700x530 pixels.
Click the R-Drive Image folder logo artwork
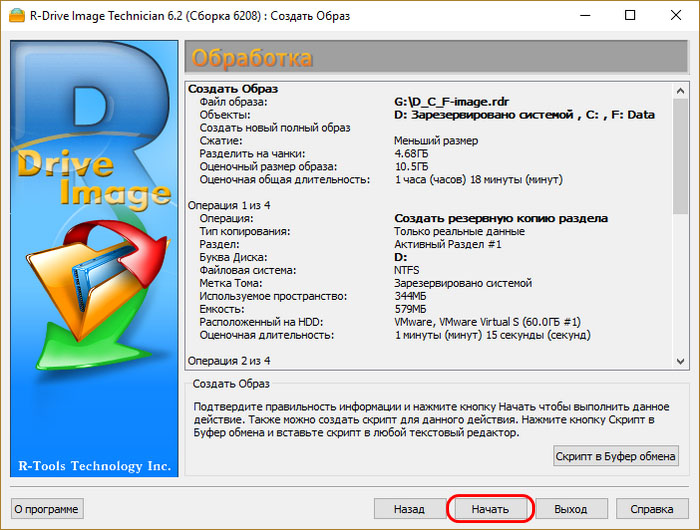(96, 295)
